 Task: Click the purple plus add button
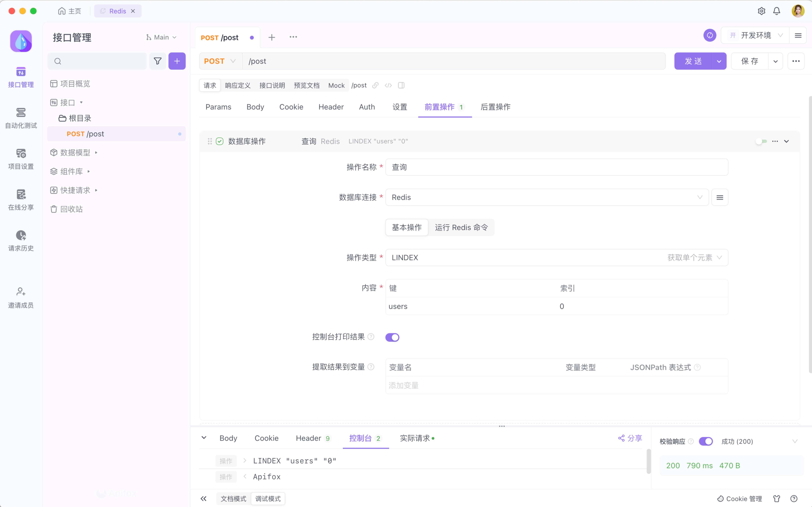pos(177,61)
